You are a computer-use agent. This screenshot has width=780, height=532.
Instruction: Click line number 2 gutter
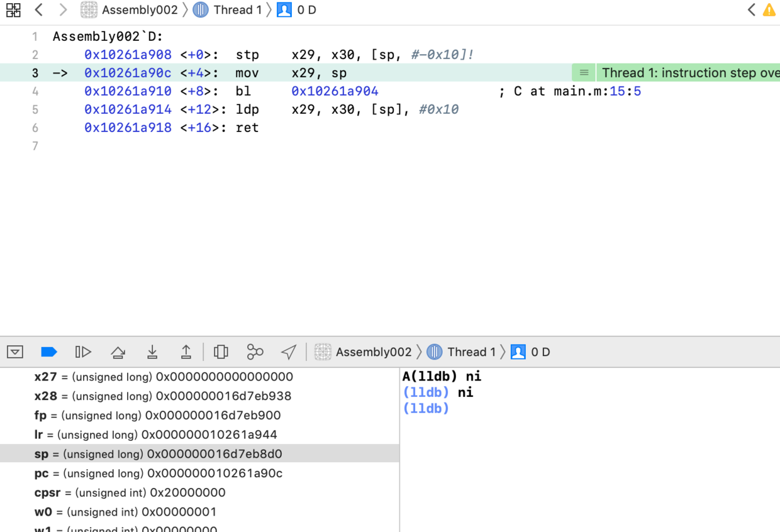(35, 55)
